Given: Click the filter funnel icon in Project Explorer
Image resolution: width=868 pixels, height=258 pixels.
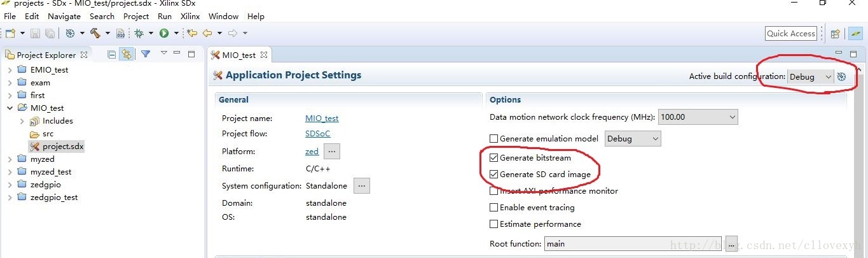Looking at the screenshot, I should click(146, 54).
